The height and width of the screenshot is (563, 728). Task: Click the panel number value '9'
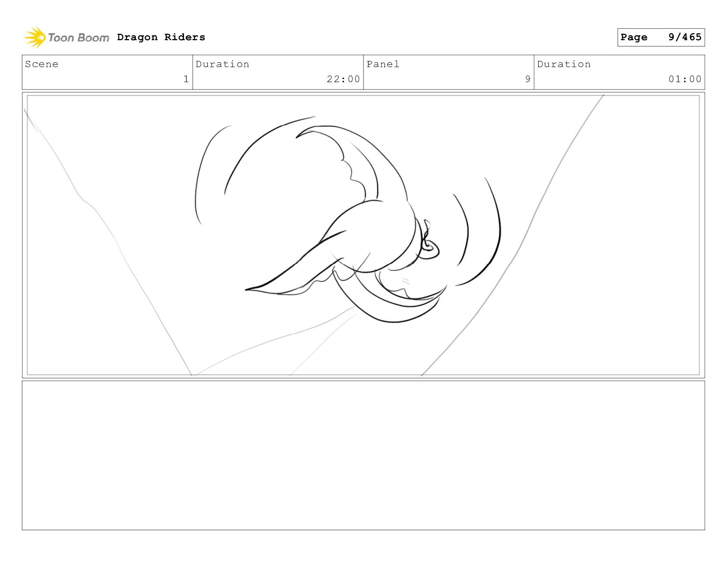point(528,79)
